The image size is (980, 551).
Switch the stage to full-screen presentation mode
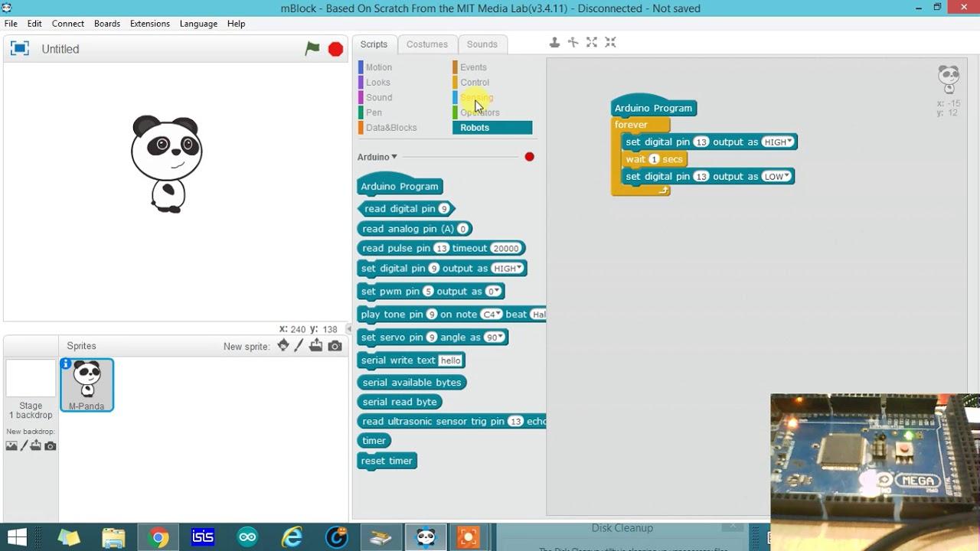point(20,49)
